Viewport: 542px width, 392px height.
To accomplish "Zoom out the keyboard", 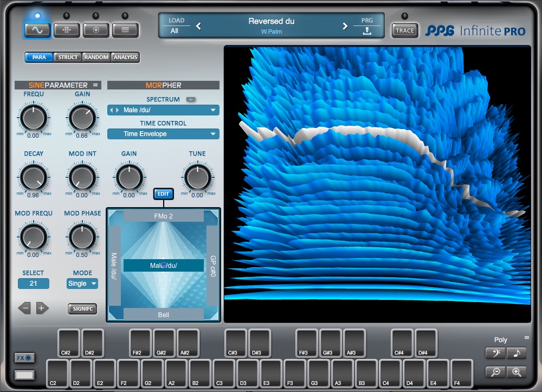I will click(495, 372).
